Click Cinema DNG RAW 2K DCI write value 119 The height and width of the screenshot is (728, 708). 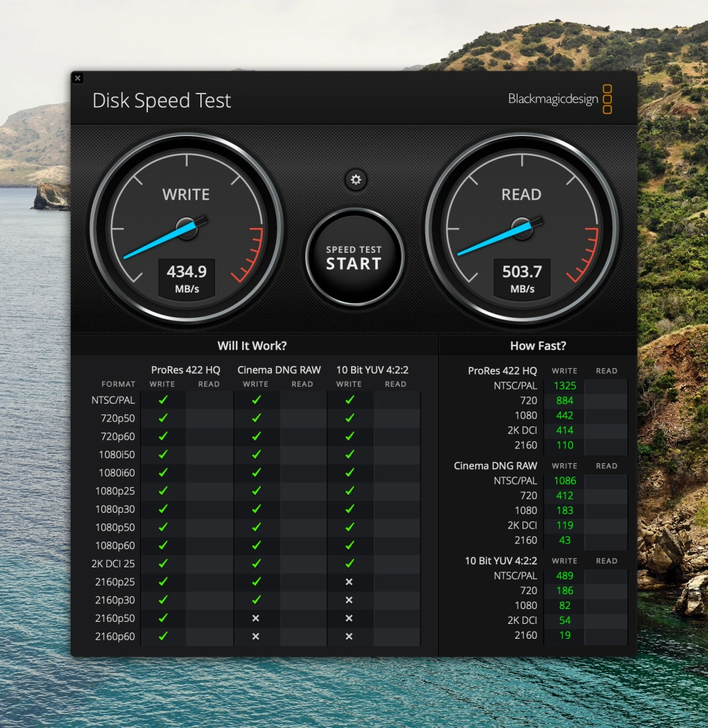(x=564, y=525)
